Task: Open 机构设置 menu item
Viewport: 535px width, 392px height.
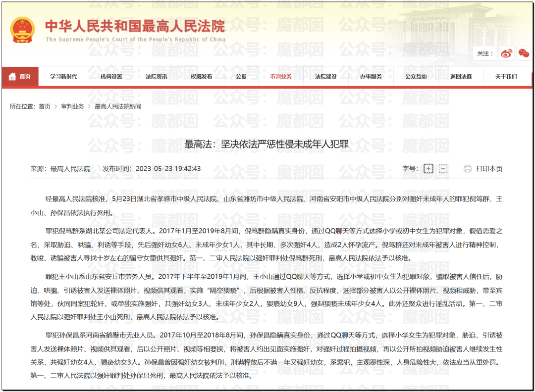Action: pos(111,77)
